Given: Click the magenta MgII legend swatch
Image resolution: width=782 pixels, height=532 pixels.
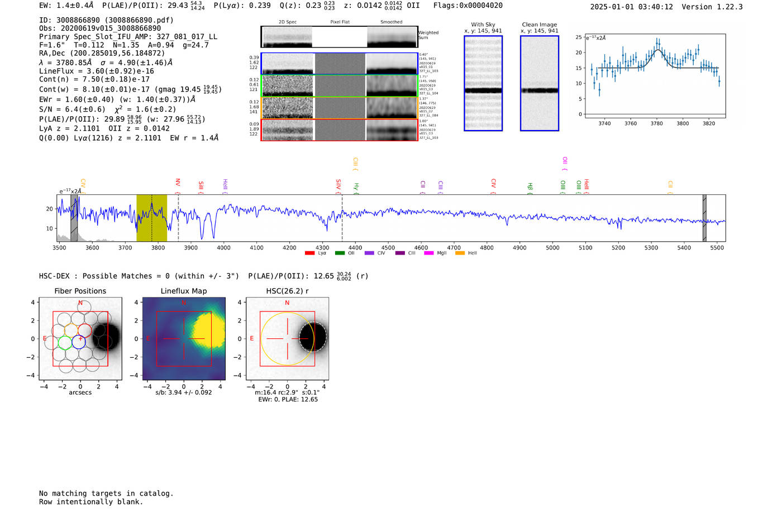Looking at the screenshot, I should pyautogui.click(x=429, y=253).
